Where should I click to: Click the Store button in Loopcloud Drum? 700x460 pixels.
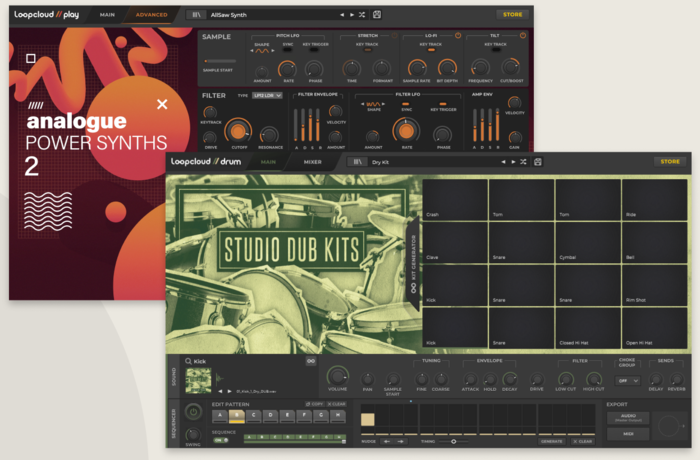(x=670, y=161)
